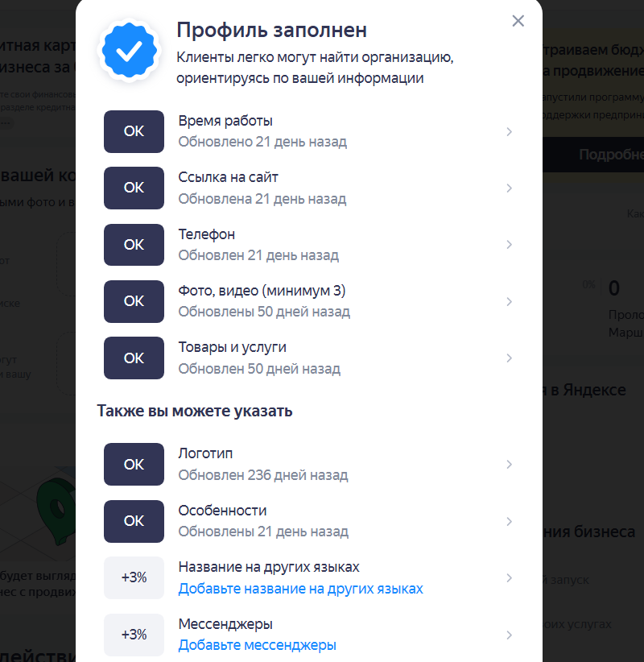The height and width of the screenshot is (662, 644).
Task: Select the OK badge for Ссылка на сайт
Action: point(134,187)
